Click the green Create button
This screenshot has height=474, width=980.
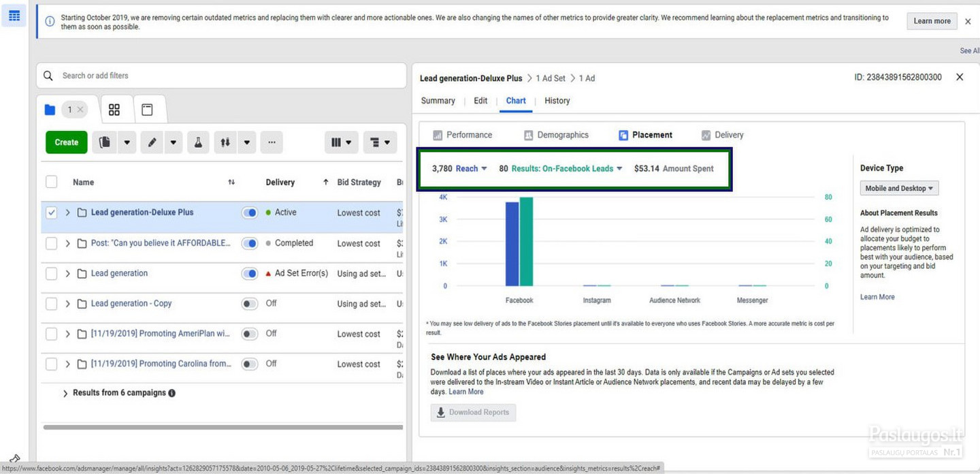[x=67, y=142]
